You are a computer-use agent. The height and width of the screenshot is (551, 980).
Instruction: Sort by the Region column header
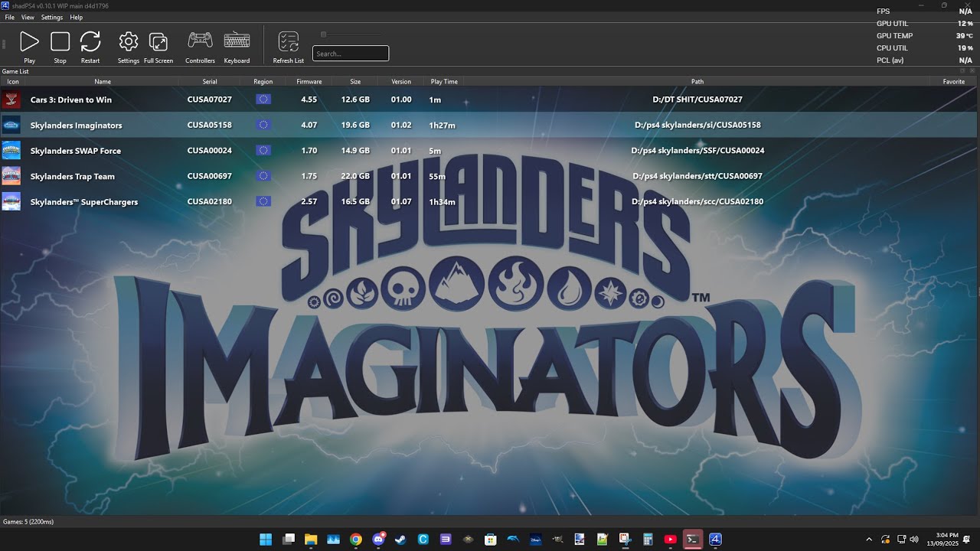263,81
